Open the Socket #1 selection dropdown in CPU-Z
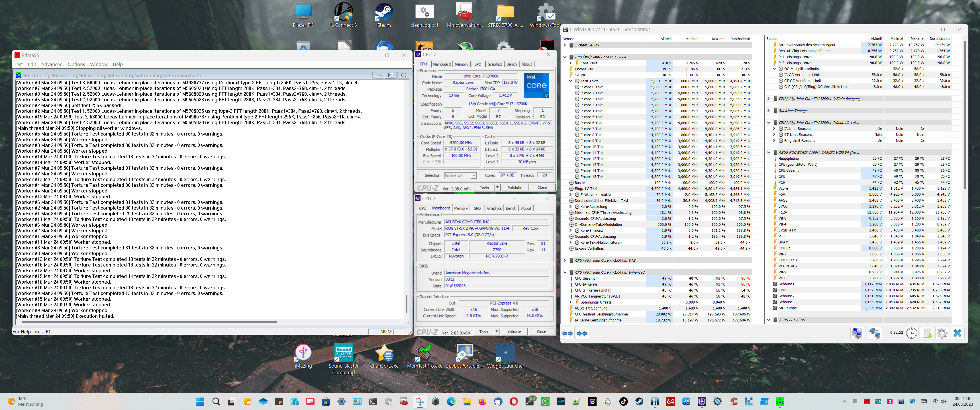The height and width of the screenshot is (410, 980). point(473,176)
